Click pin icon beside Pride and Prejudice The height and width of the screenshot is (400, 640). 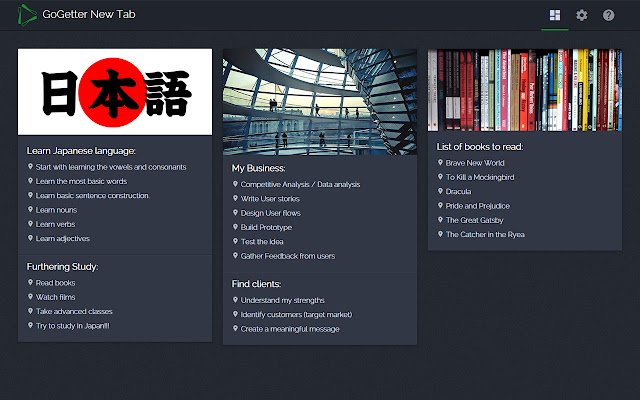point(440,205)
